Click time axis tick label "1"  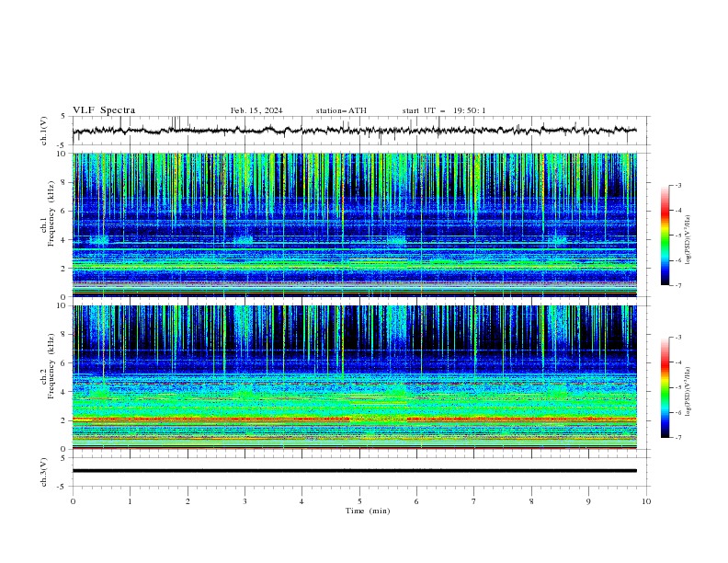pyautogui.click(x=130, y=501)
